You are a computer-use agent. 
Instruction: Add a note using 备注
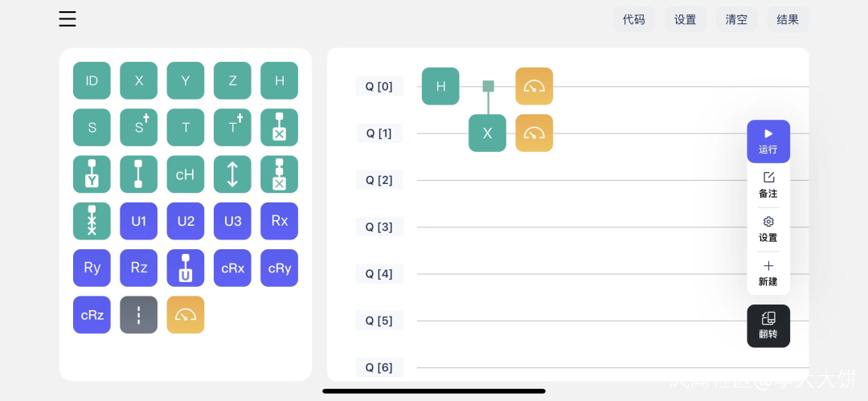pyautogui.click(x=768, y=185)
